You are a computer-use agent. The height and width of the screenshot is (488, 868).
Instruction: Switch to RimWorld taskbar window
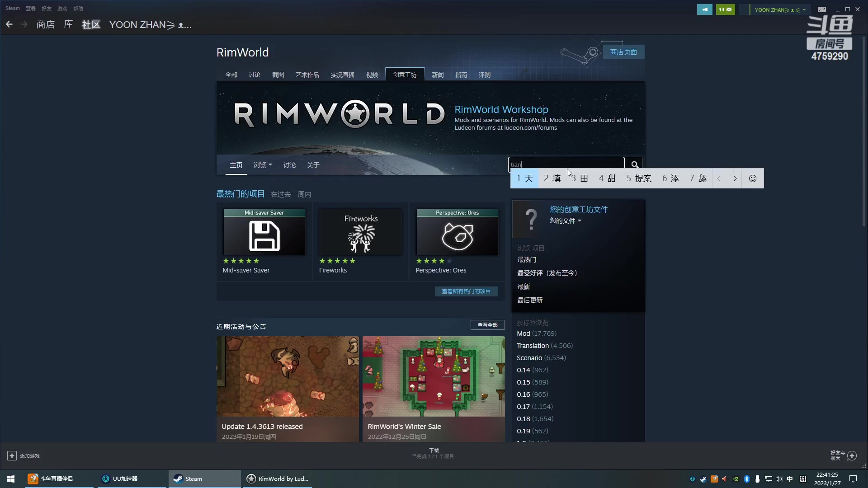coord(278,479)
